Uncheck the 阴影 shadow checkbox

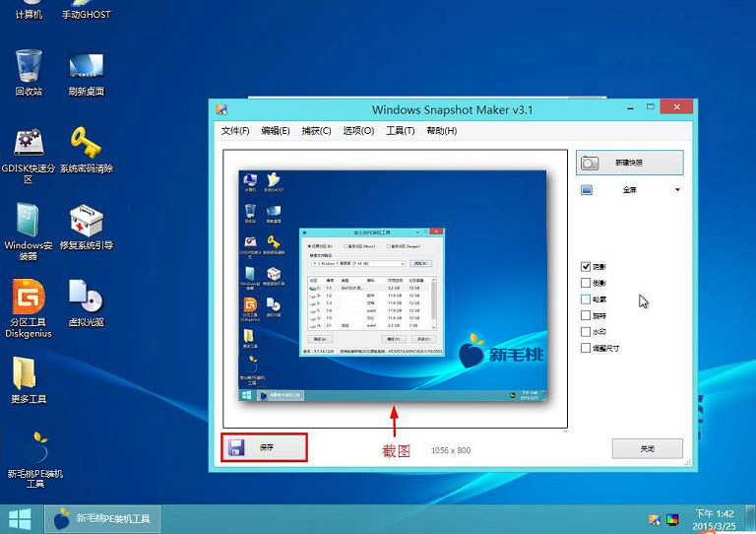coord(586,266)
